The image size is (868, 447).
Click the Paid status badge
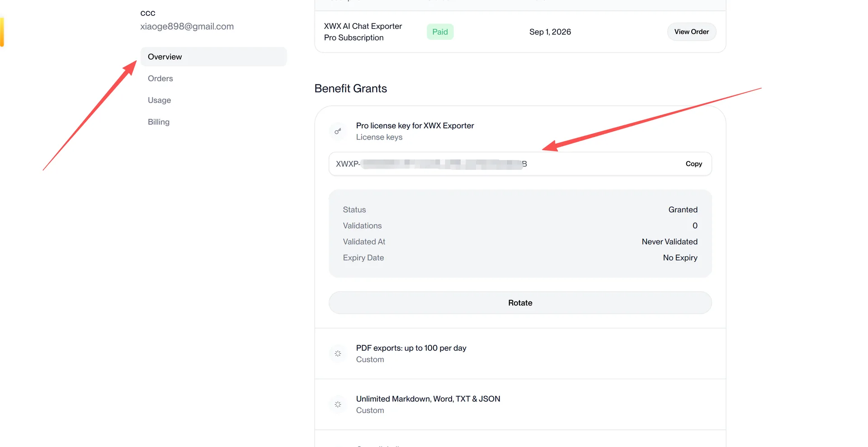440,32
